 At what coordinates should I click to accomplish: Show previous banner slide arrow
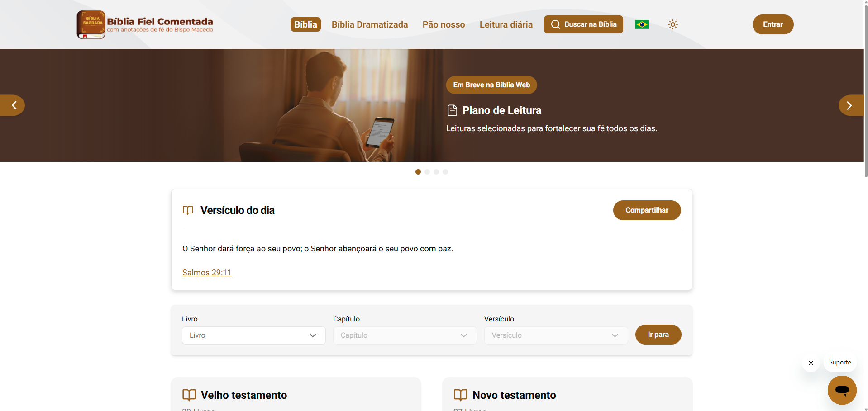[x=13, y=105]
